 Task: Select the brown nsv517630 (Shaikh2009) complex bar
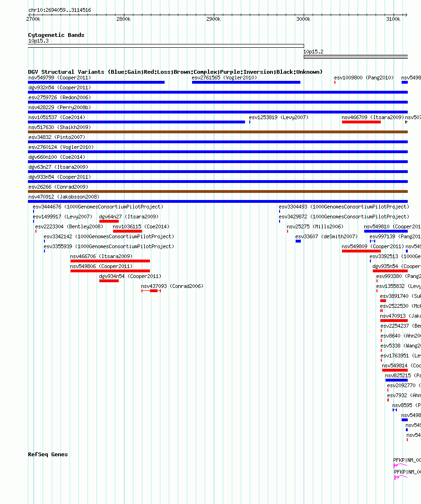(x=218, y=132)
